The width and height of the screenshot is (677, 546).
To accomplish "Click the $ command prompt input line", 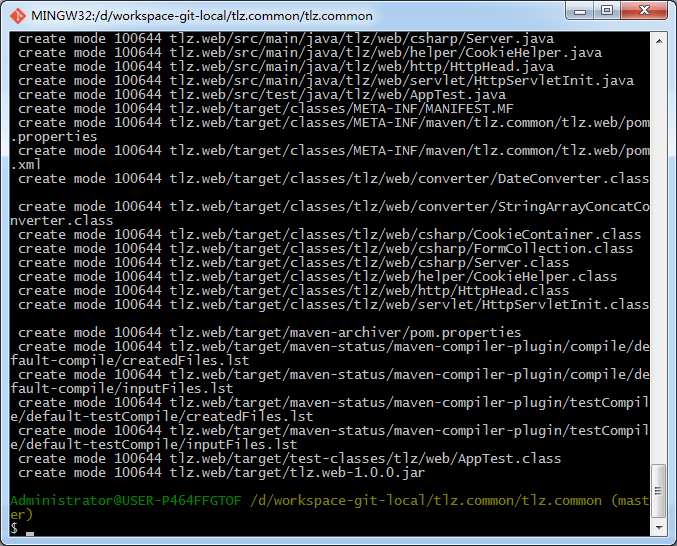I will point(330,528).
